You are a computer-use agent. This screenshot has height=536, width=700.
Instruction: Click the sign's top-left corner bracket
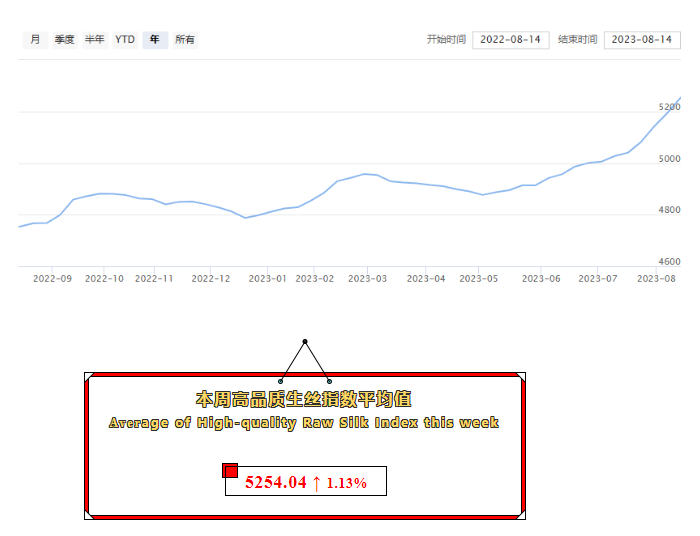coord(90,377)
